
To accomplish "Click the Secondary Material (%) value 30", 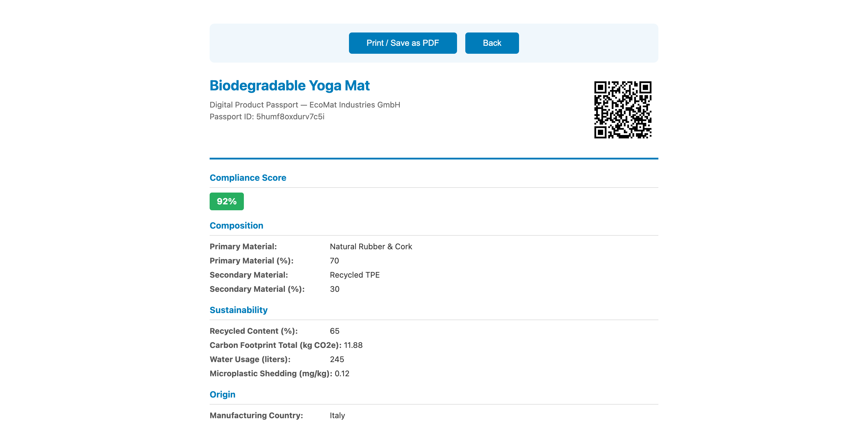I will 334,289.
